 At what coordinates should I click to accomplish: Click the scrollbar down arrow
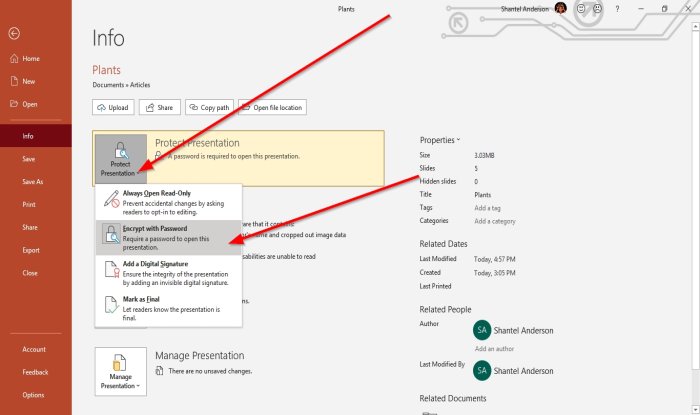695,410
